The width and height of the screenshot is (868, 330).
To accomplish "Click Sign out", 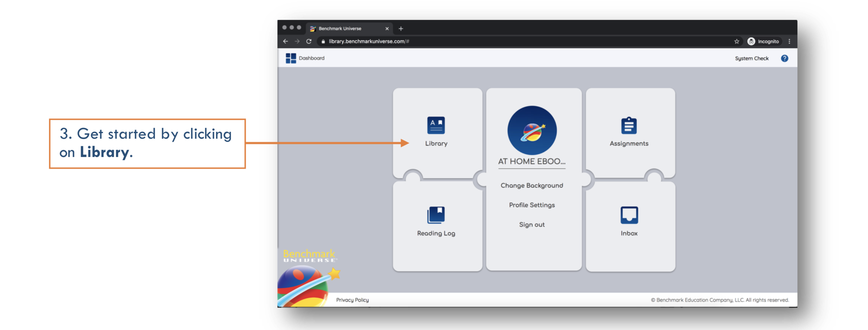I will pyautogui.click(x=532, y=225).
